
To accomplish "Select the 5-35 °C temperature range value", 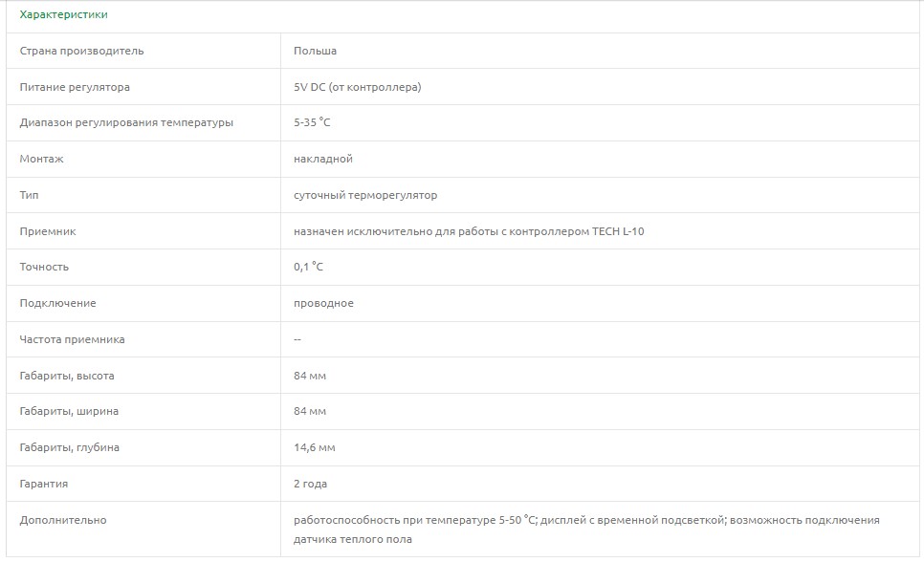I will point(312,122).
